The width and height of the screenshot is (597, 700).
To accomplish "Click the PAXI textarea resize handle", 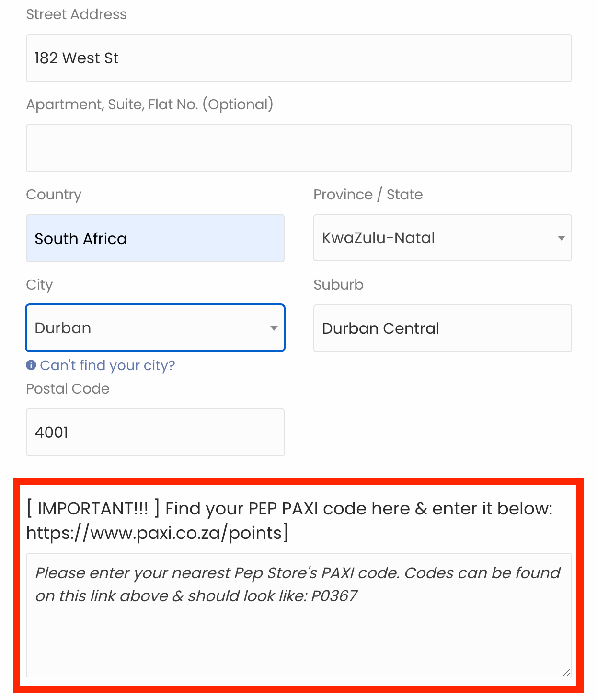I will pos(566,672).
